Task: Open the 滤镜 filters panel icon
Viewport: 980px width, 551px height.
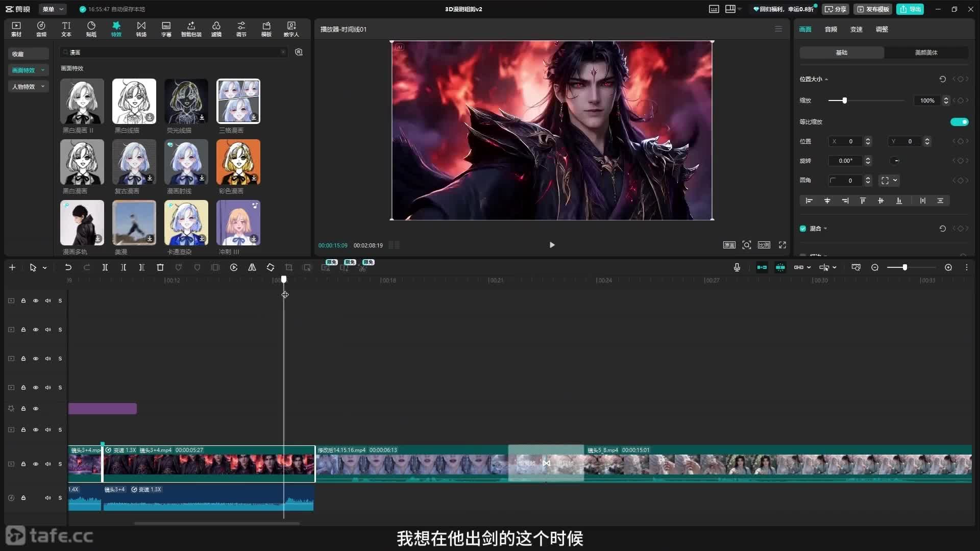Action: tap(216, 29)
